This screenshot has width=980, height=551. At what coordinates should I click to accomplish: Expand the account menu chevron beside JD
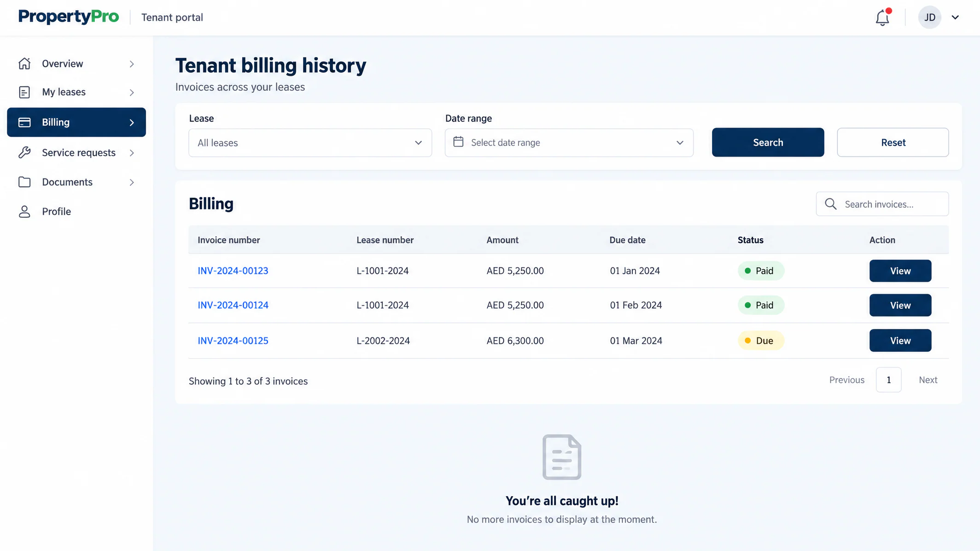tap(955, 17)
